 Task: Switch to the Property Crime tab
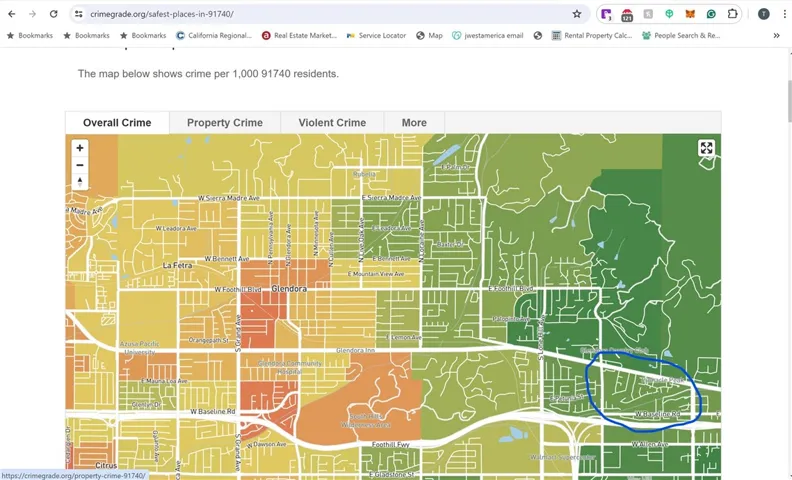pos(225,123)
